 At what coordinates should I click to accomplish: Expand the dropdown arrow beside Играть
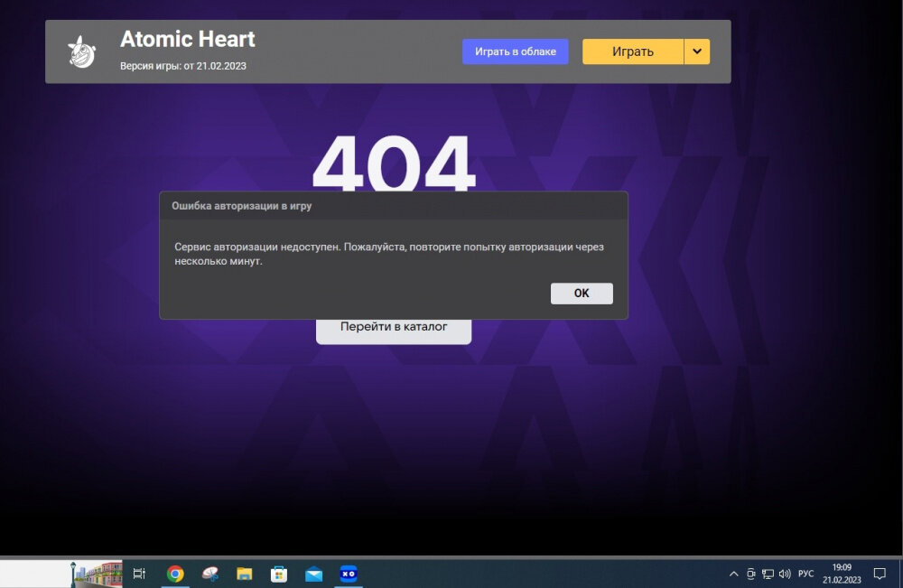[x=697, y=51]
